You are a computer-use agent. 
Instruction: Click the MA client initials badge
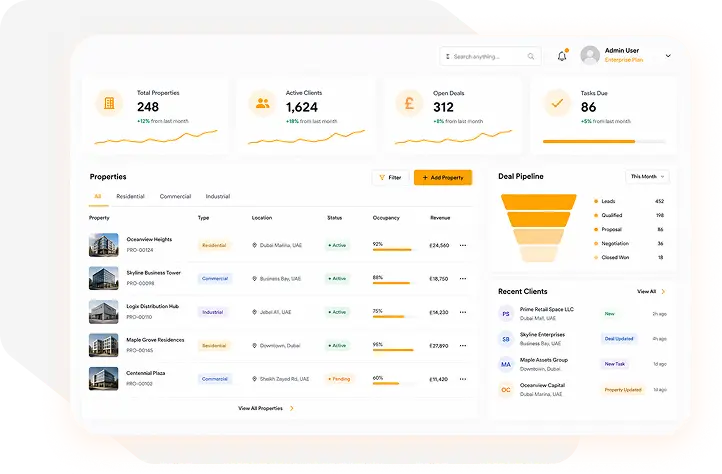click(x=506, y=364)
